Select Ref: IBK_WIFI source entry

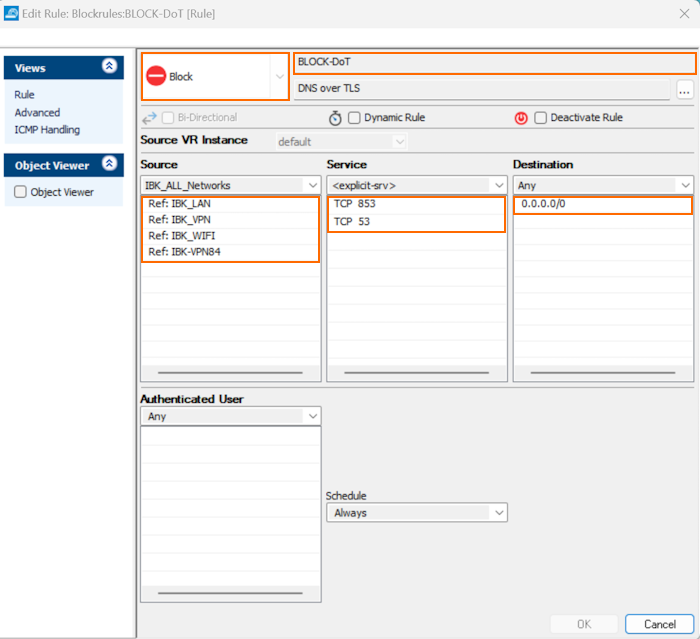point(181,236)
